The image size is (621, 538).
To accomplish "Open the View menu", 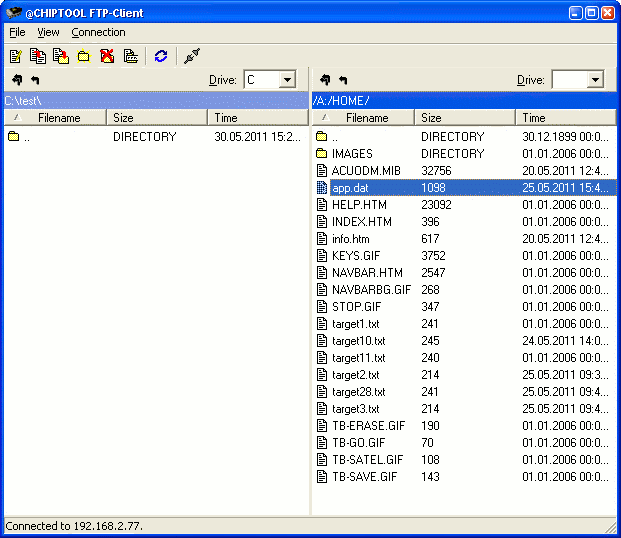I will pyautogui.click(x=48, y=32).
